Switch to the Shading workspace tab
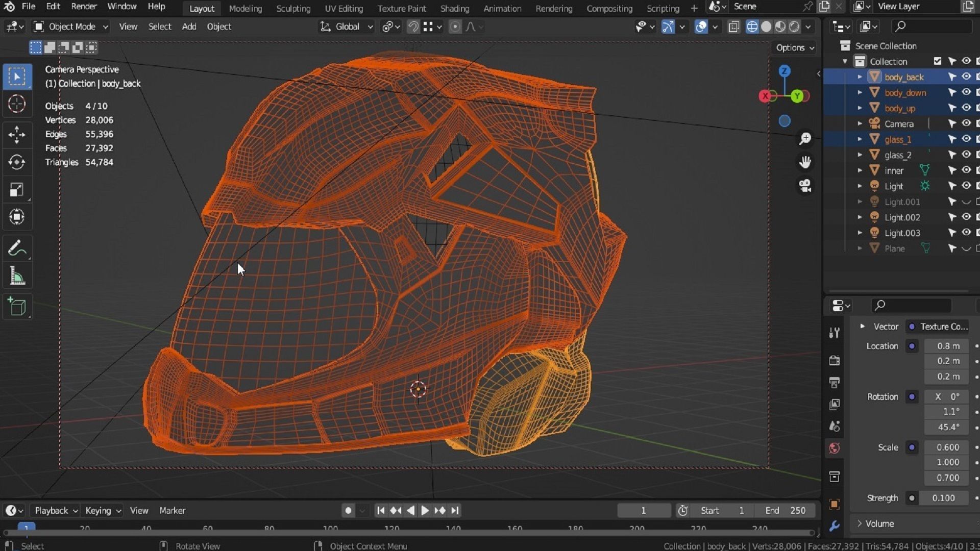This screenshot has width=980, height=551. point(454,8)
